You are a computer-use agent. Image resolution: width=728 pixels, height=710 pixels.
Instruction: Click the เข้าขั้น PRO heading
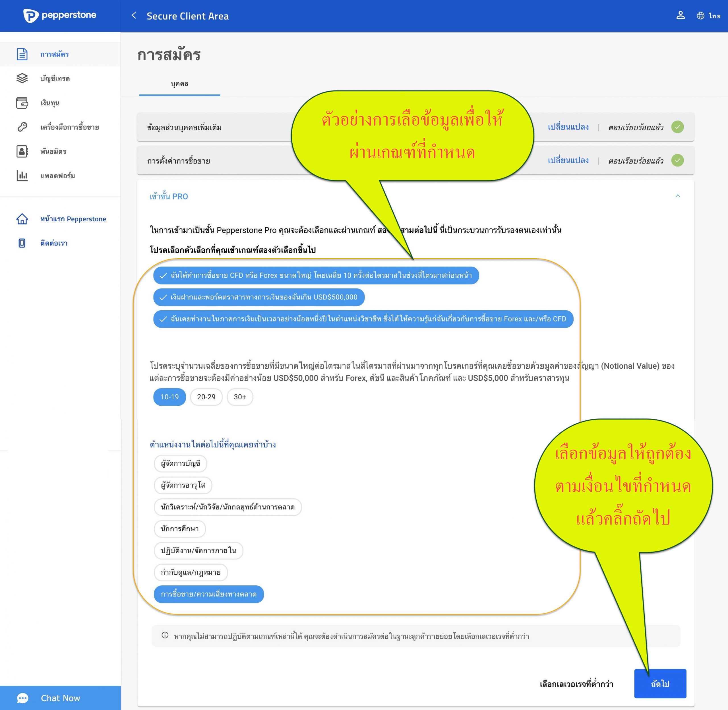click(x=168, y=197)
